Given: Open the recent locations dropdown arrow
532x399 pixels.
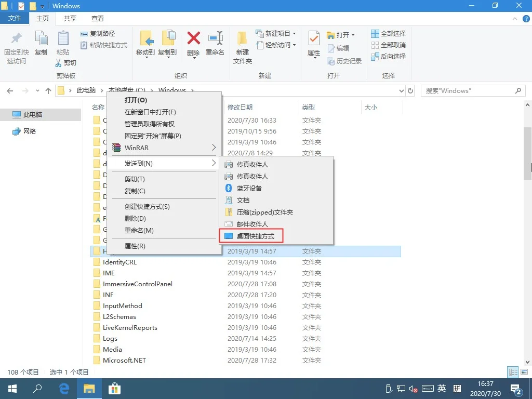Looking at the screenshot, I should (x=37, y=90).
